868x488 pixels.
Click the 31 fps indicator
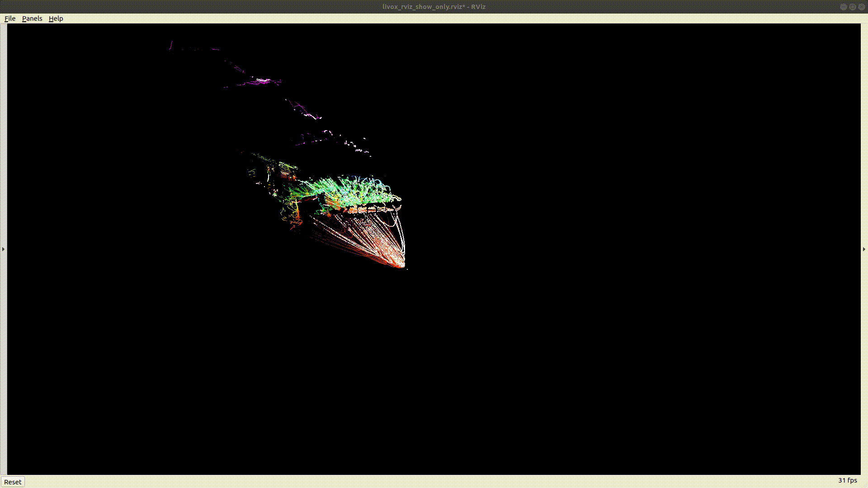click(x=847, y=480)
